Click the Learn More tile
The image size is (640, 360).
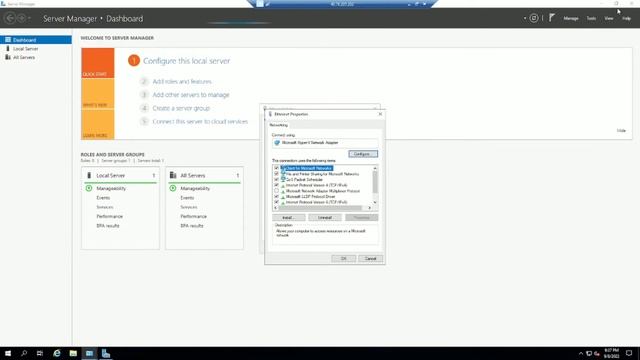tap(98, 124)
